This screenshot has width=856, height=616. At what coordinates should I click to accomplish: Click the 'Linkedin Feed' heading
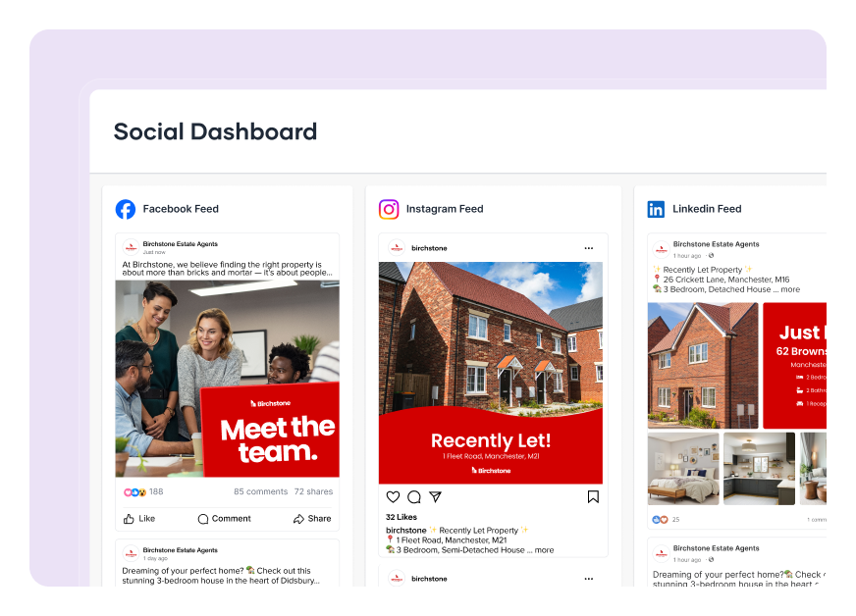(707, 209)
